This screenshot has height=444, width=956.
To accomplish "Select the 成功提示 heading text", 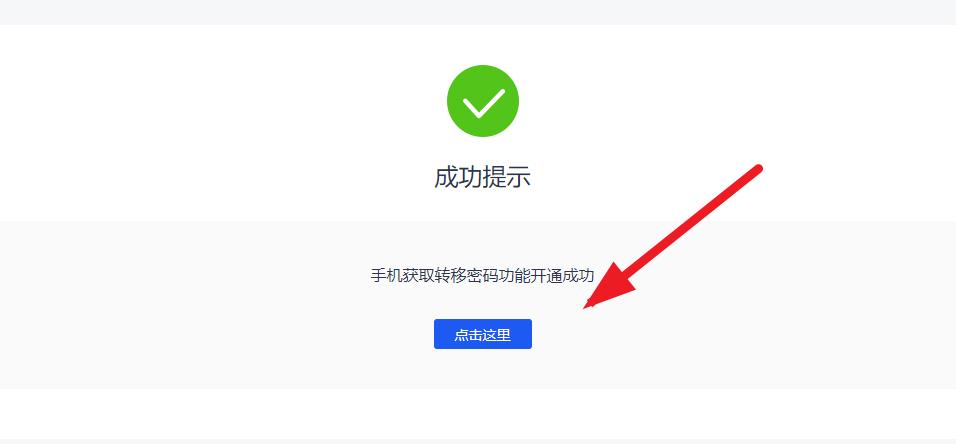I will point(482,177).
